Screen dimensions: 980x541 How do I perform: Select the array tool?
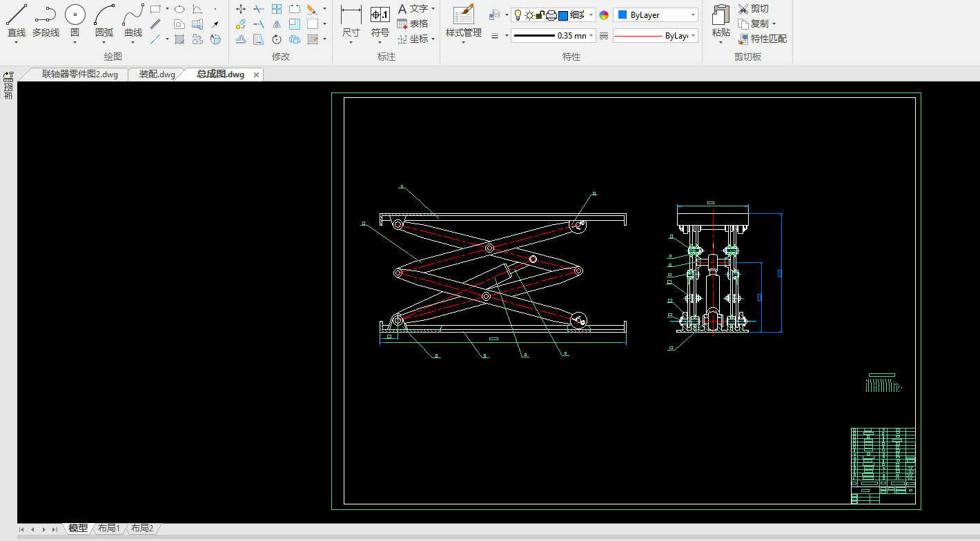[277, 9]
